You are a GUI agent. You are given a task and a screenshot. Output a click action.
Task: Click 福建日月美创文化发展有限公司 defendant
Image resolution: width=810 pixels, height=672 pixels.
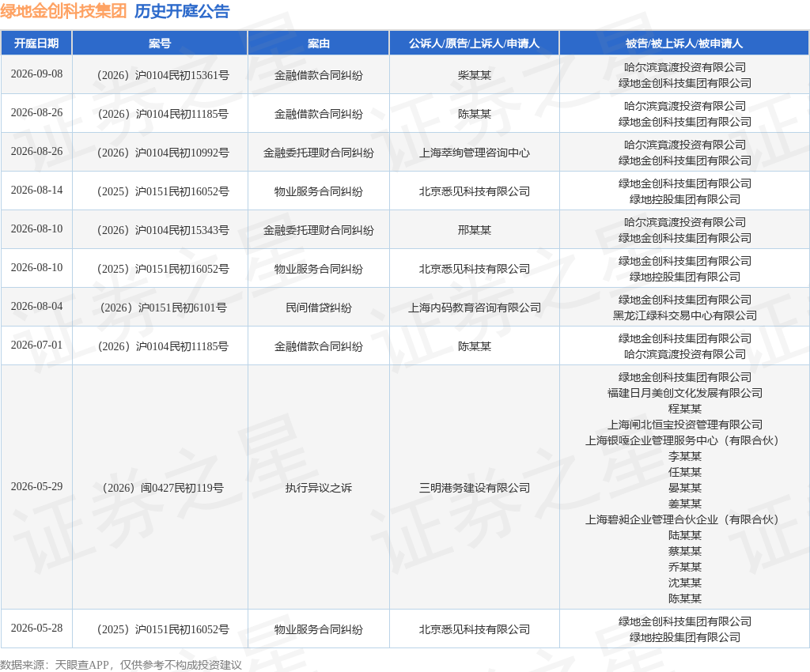click(684, 393)
